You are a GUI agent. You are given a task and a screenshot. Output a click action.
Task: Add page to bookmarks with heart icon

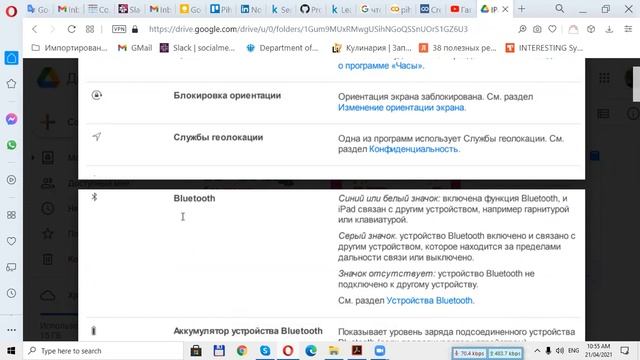pyautogui.click(x=552, y=29)
